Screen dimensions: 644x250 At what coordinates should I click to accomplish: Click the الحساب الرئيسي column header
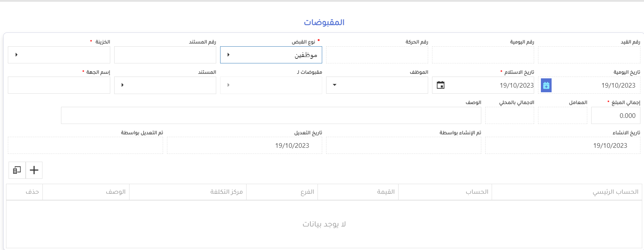(615, 192)
